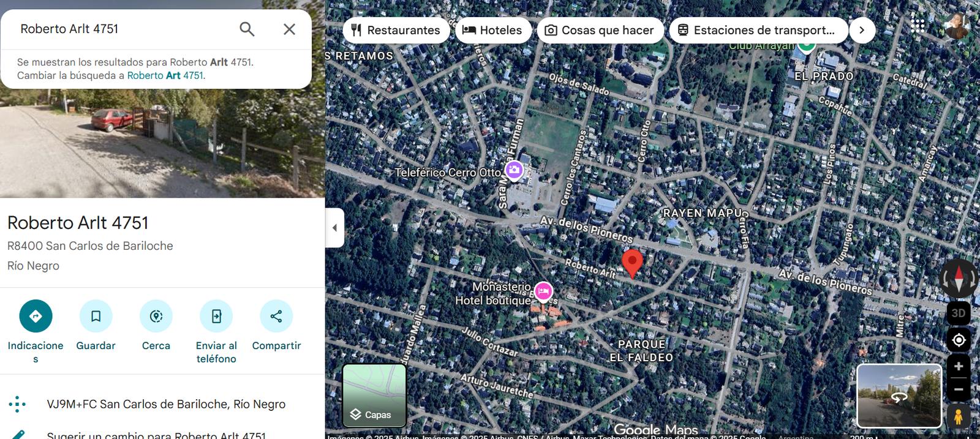Drop the Street View pegman icon
This screenshot has width=980, height=439.
pyautogui.click(x=959, y=416)
